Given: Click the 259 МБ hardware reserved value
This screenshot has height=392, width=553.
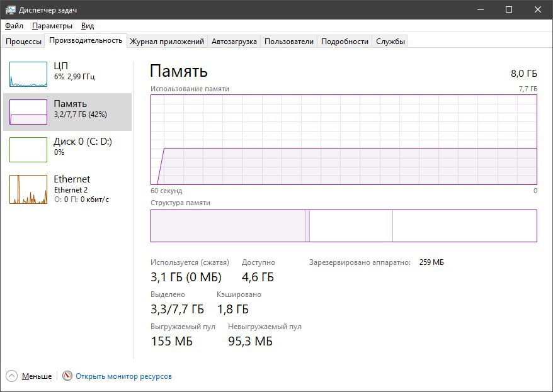Looking at the screenshot, I should [431, 262].
